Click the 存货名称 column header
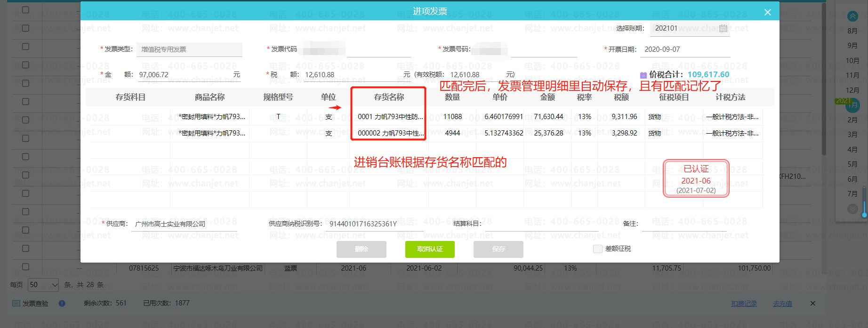 point(389,97)
